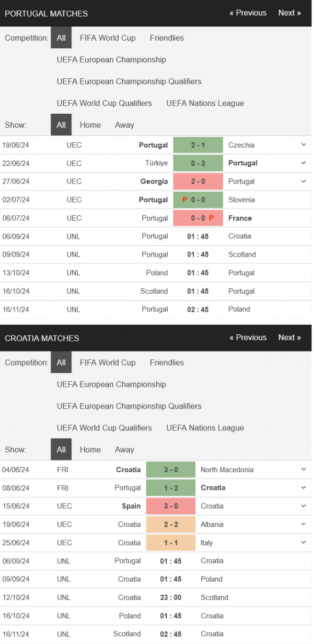Expand the Portugal vs Czechia match row chevron

(x=303, y=145)
